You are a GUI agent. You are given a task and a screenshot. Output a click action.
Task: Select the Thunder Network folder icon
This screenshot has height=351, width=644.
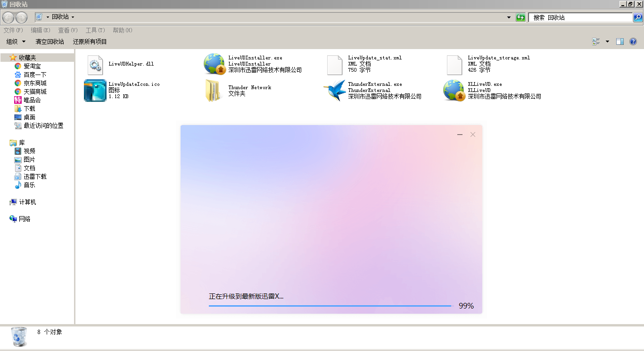pyautogui.click(x=213, y=91)
